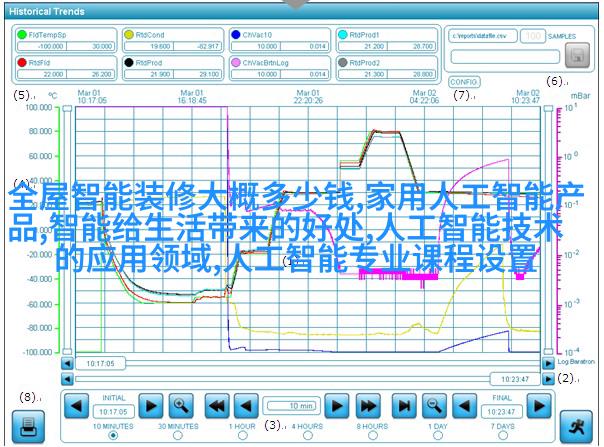The height and width of the screenshot is (447, 604).
Task: Click the SAMPLES count field showing 100
Action: click(533, 36)
